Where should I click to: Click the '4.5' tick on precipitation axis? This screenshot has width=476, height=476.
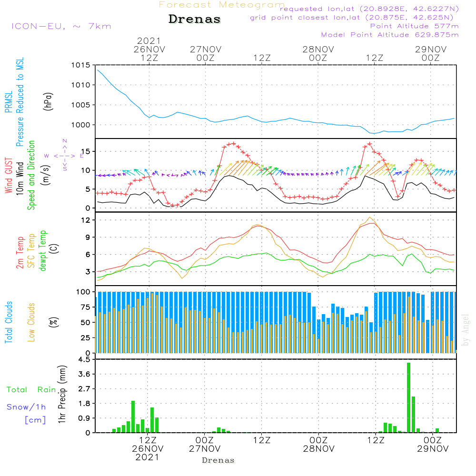coord(84,359)
